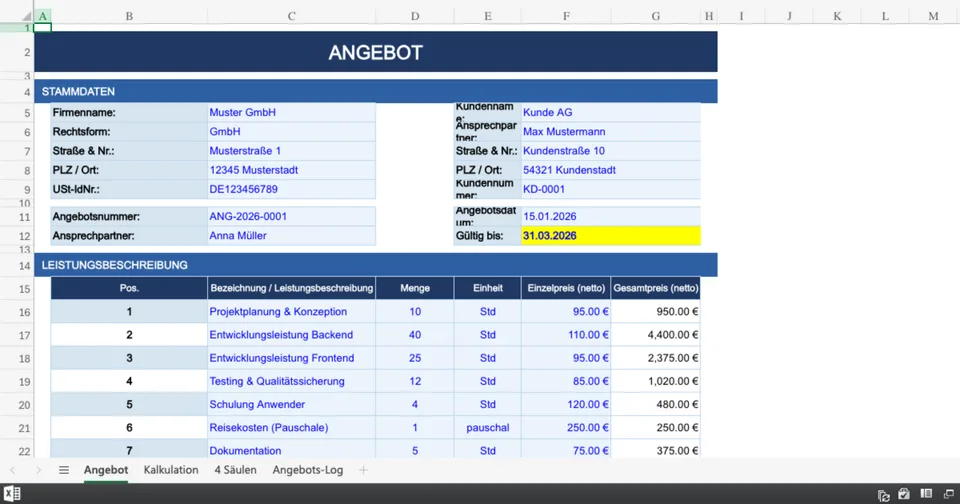
Task: Switch to the Kalkulation sheet tab
Action: coord(171,470)
